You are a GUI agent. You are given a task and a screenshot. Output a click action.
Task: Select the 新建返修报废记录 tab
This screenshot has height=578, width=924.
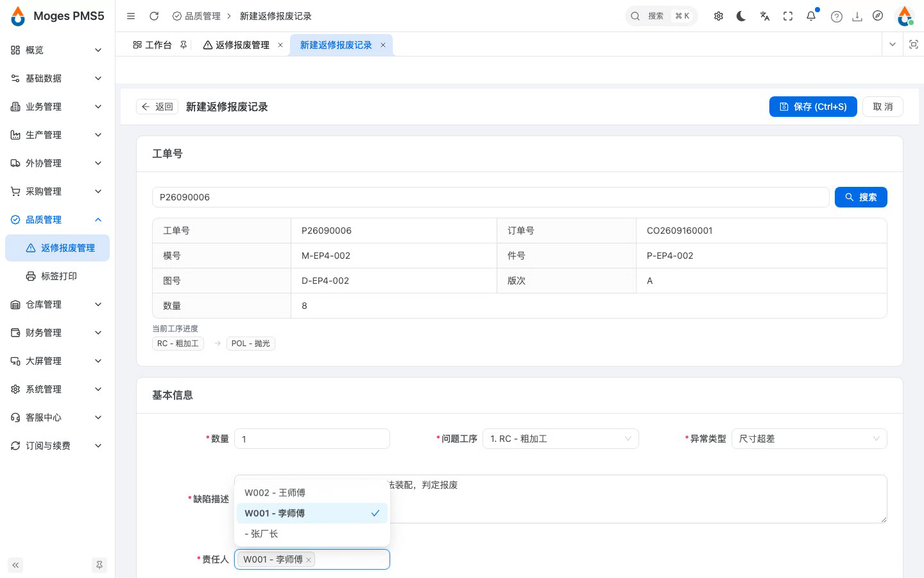pyautogui.click(x=336, y=45)
